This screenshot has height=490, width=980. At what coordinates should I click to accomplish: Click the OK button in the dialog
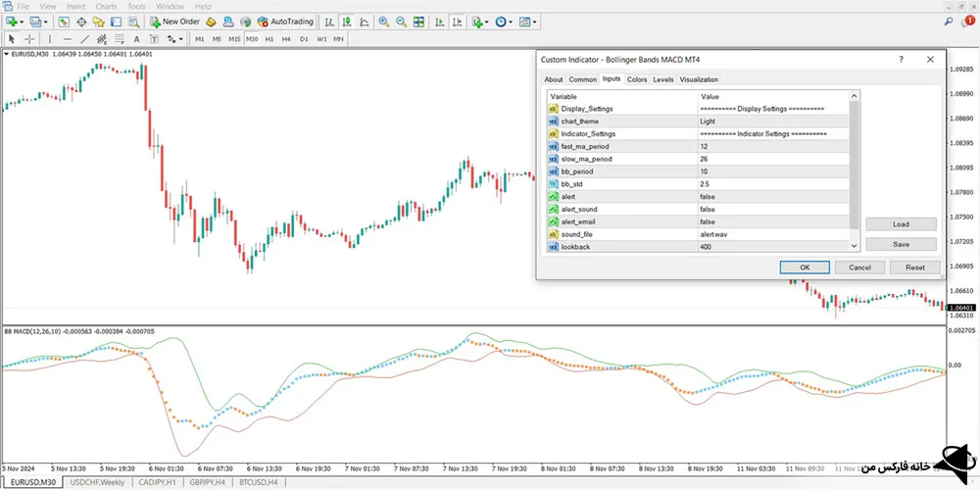805,267
